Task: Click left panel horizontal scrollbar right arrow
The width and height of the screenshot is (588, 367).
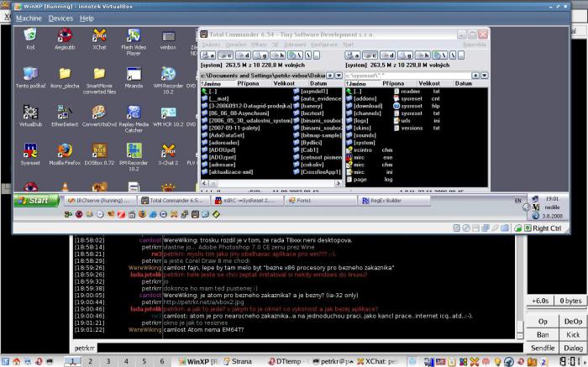Action: [x=339, y=183]
